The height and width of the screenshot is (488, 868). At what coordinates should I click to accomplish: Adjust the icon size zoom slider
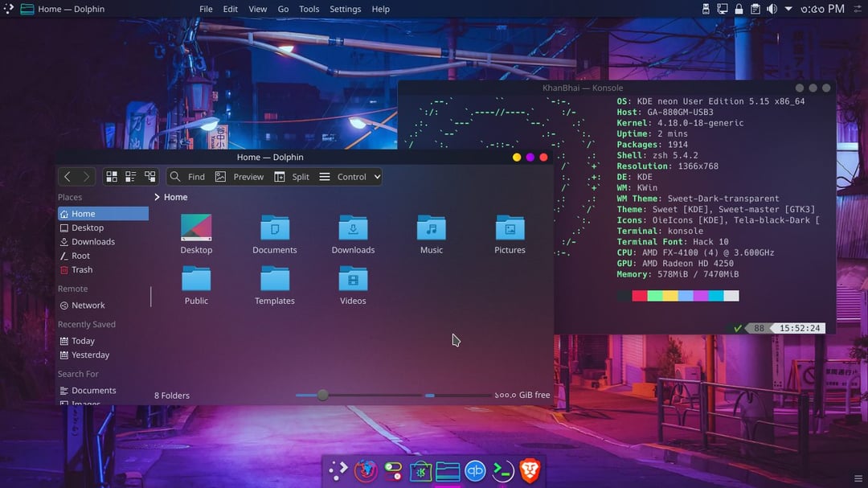coord(323,395)
